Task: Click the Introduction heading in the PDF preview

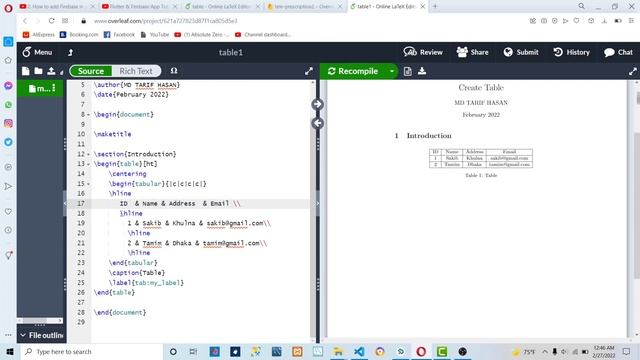Action: point(429,136)
